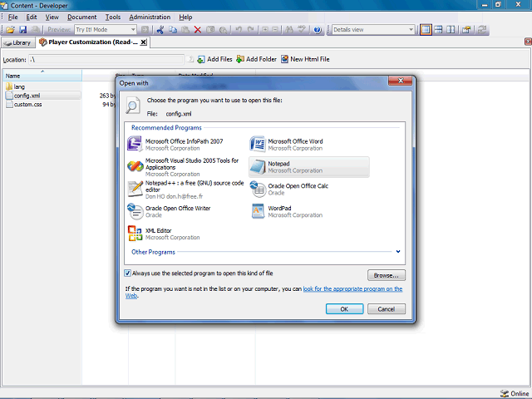Click the Name column header
The image size is (532, 399).
42,76
